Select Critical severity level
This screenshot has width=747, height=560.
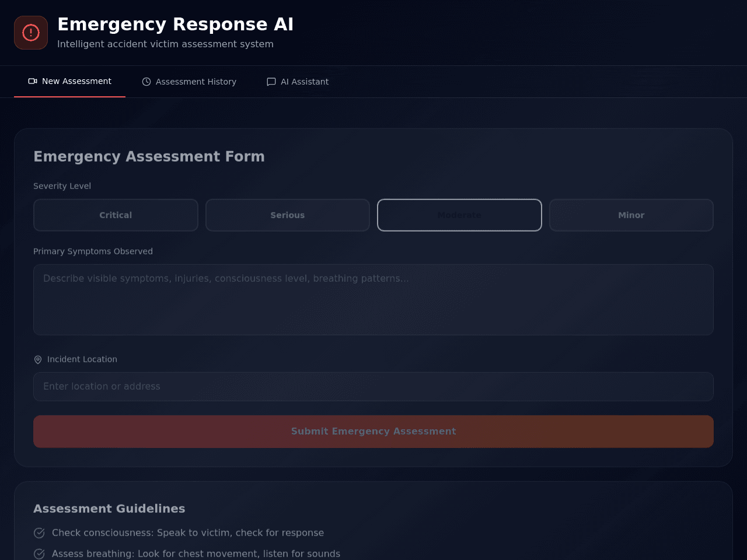pyautogui.click(x=116, y=215)
